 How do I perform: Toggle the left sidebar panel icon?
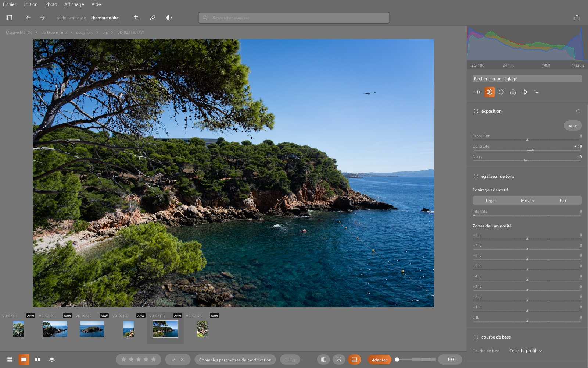click(9, 18)
